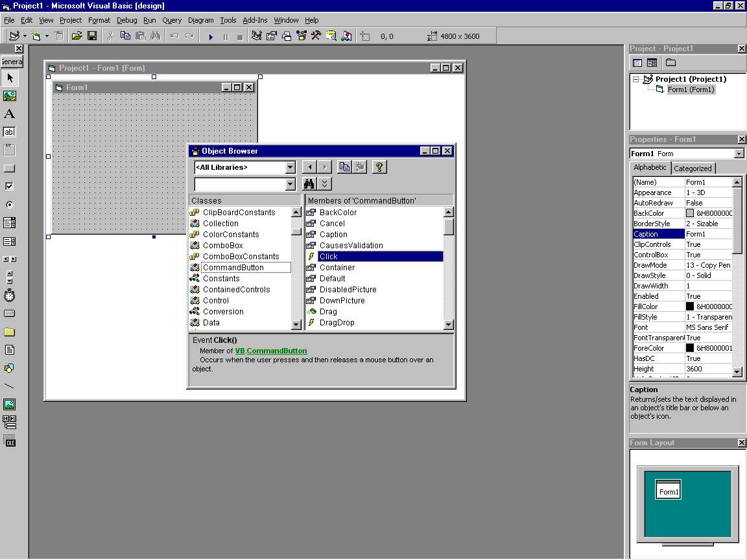Click the Save Project toolbar icon

(x=92, y=36)
